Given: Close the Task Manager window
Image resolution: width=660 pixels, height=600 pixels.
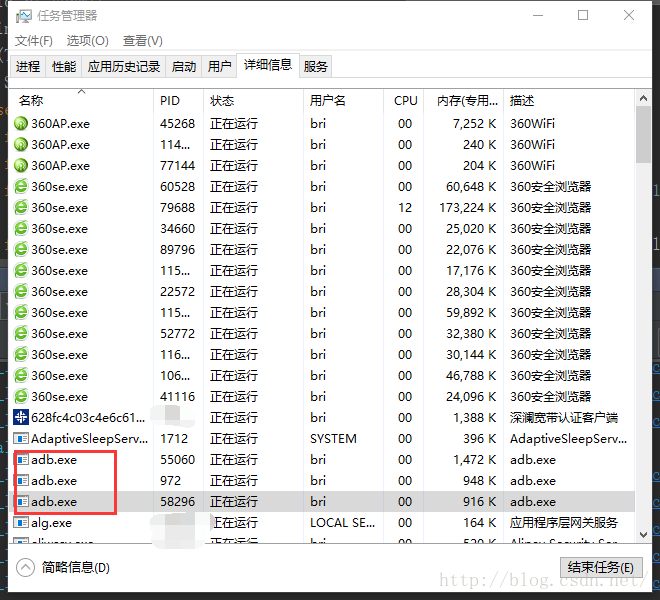Looking at the screenshot, I should (629, 16).
